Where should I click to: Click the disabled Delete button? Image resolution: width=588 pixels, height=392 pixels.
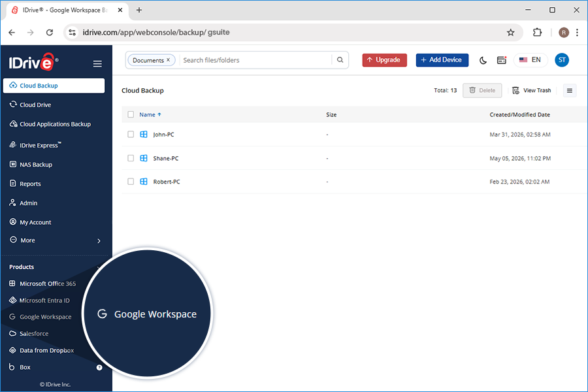click(482, 90)
